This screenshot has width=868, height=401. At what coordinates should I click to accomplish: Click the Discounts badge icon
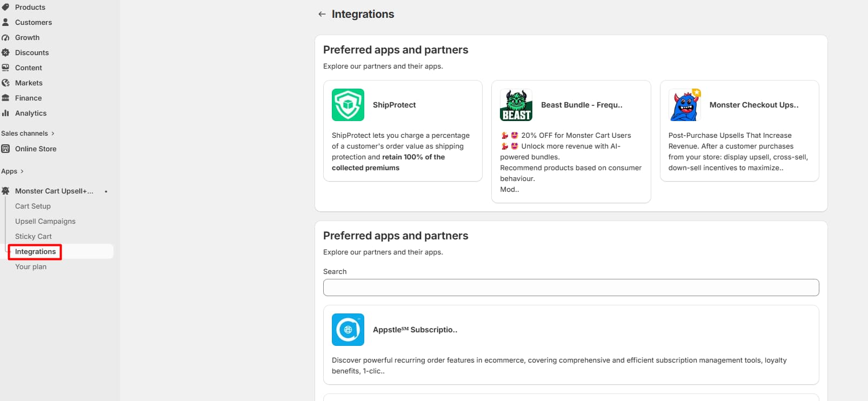(x=5, y=52)
